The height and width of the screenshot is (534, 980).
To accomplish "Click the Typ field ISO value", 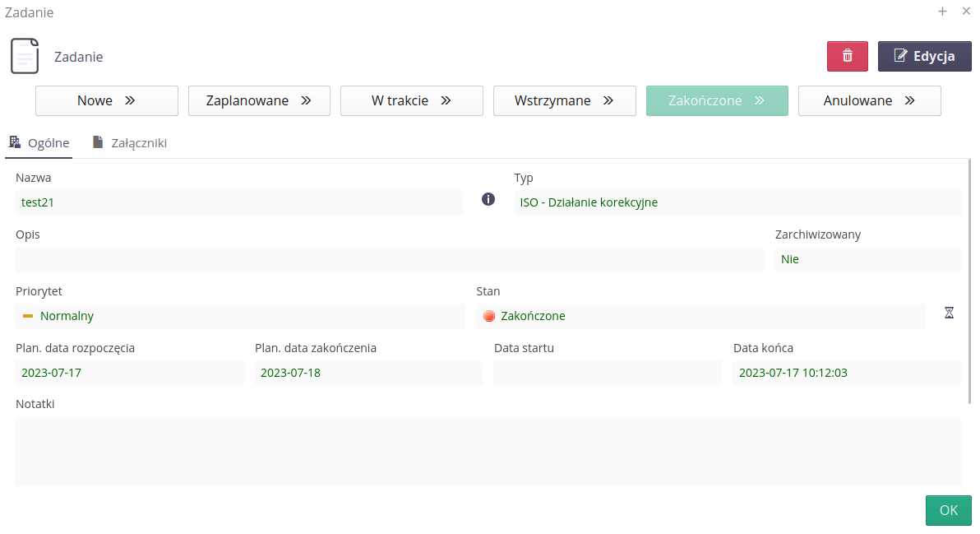I will pos(737,202).
